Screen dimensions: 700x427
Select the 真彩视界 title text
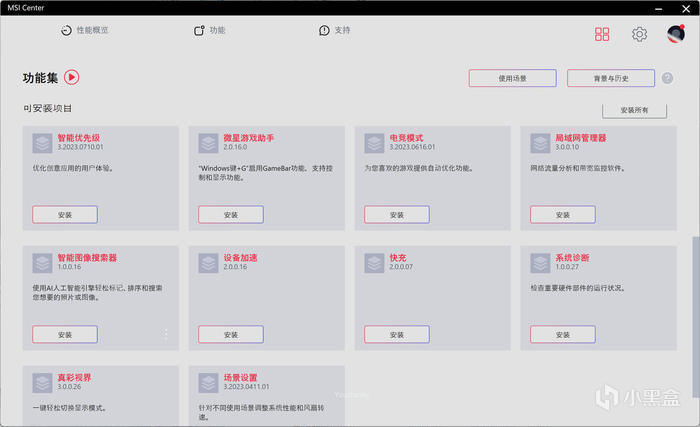tap(74, 377)
